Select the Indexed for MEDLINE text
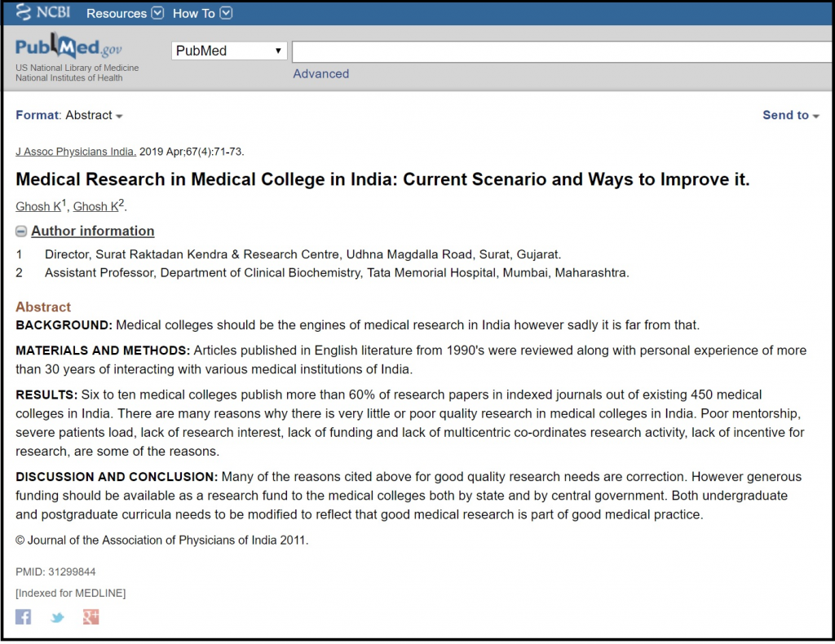Viewport: 835px width, 644px height. (x=70, y=593)
